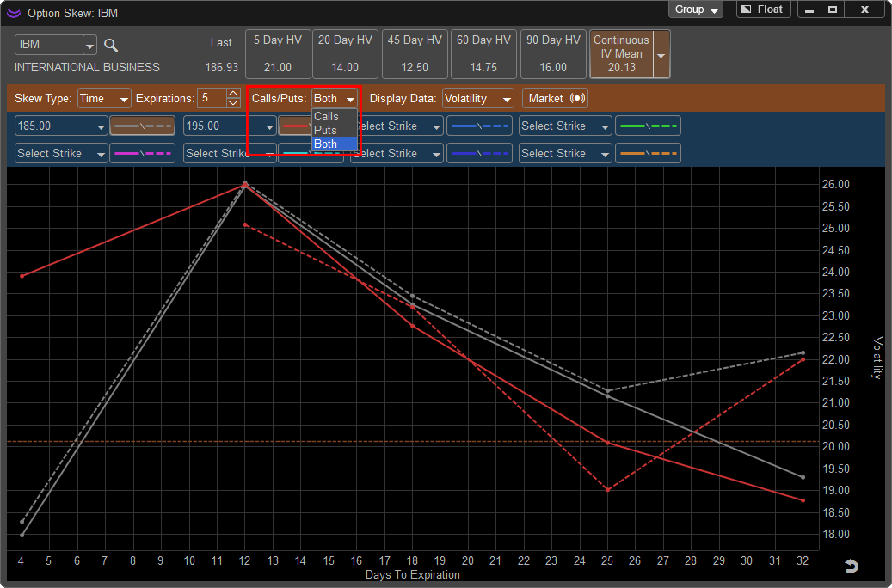
Task: Decrease Expirations with the down stepper arrow
Action: [x=233, y=103]
